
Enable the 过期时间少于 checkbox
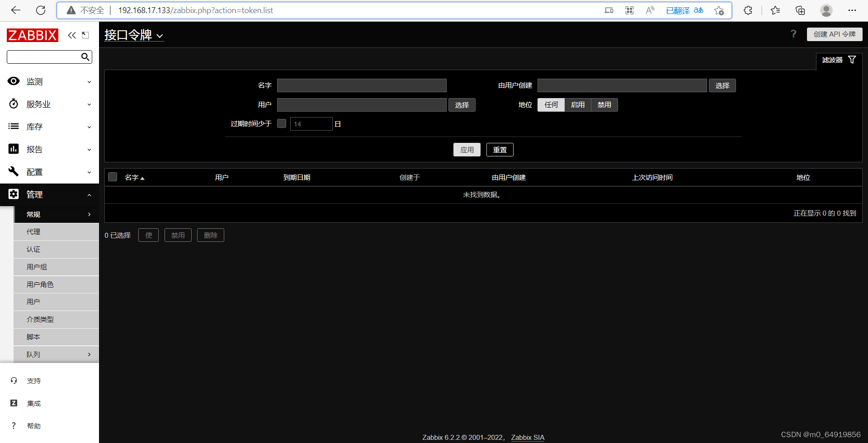pyautogui.click(x=282, y=123)
